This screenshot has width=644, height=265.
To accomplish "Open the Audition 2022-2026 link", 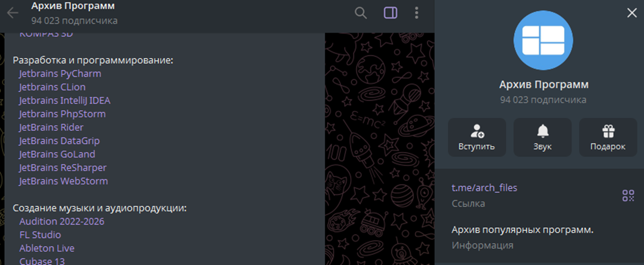I will click(x=62, y=222).
